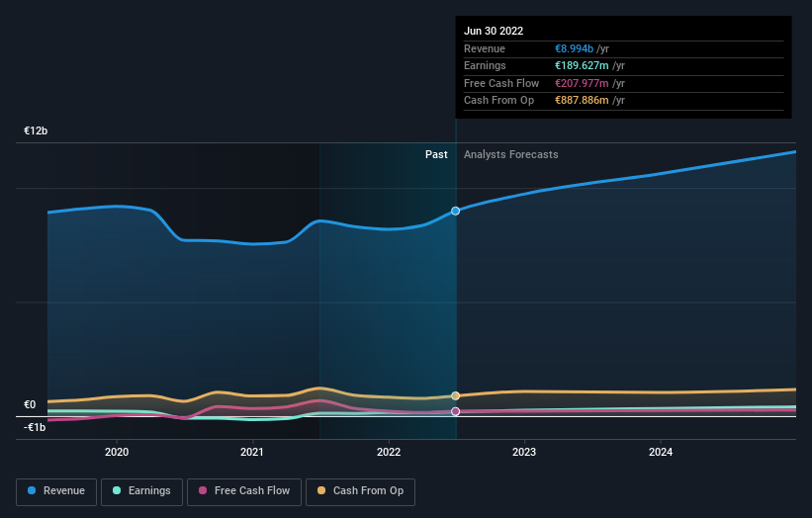Click the €12b y-axis label
This screenshot has height=518, width=812.
[36, 130]
